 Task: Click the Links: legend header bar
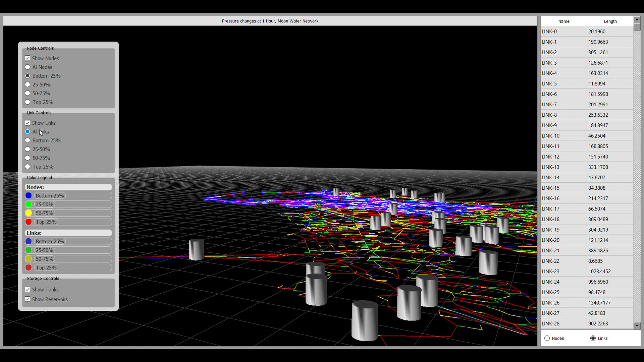pyautogui.click(x=68, y=233)
